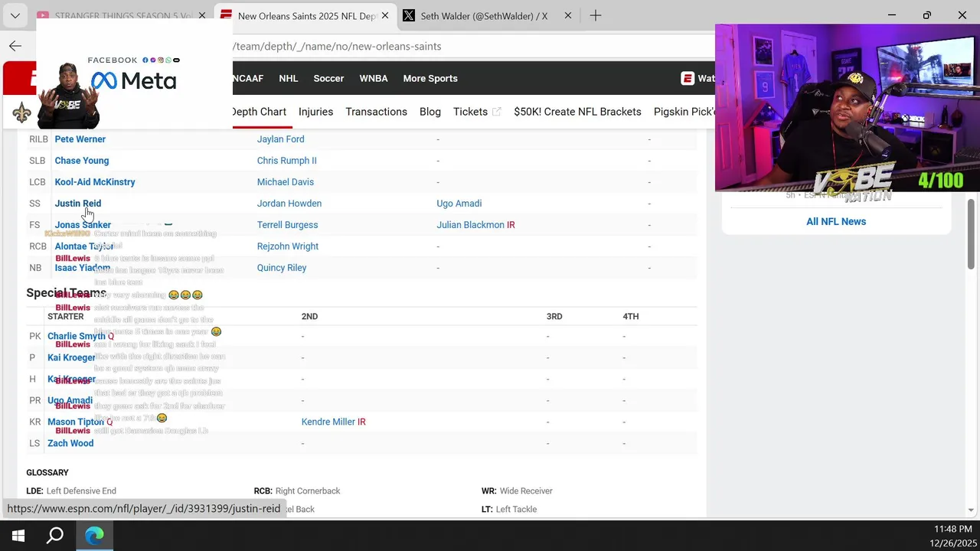The height and width of the screenshot is (551, 980).
Task: Close the Stranger Things tab
Action: (202, 15)
